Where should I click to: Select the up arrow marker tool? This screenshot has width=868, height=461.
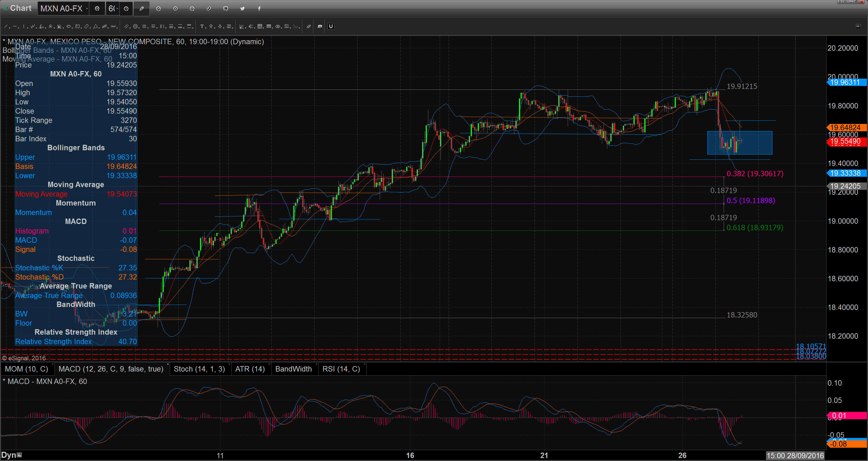(x=211, y=26)
